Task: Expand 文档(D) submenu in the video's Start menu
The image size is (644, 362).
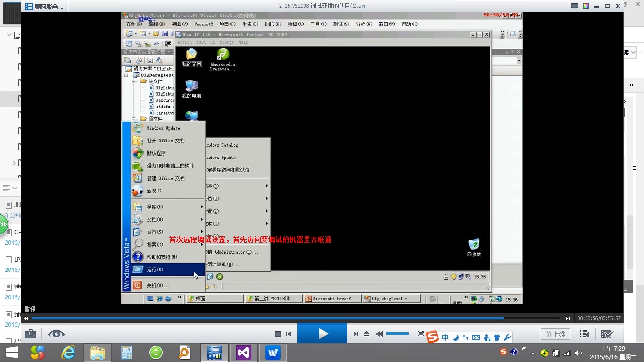Action: pos(168,219)
